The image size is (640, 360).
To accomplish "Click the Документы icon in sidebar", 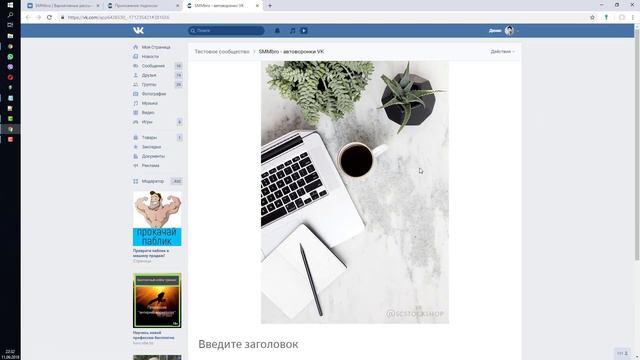I will pos(136,156).
